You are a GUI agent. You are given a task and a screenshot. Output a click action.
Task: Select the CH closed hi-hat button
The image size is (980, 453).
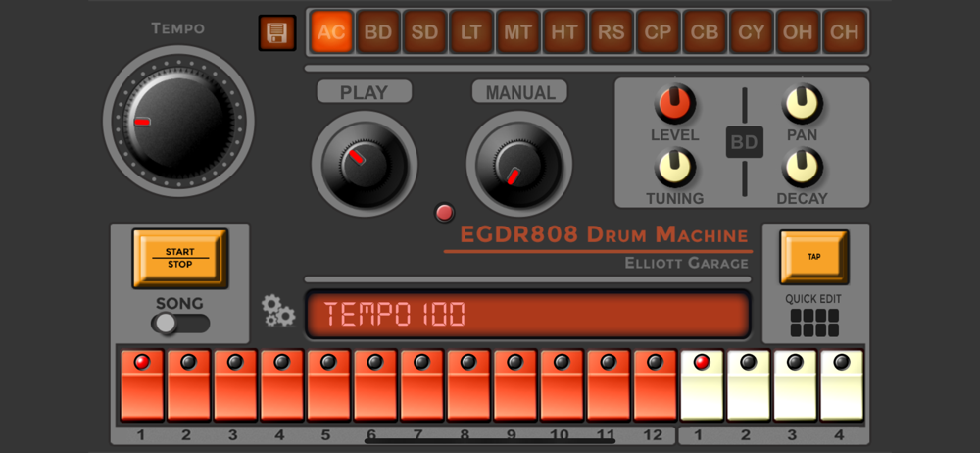pyautogui.click(x=845, y=32)
